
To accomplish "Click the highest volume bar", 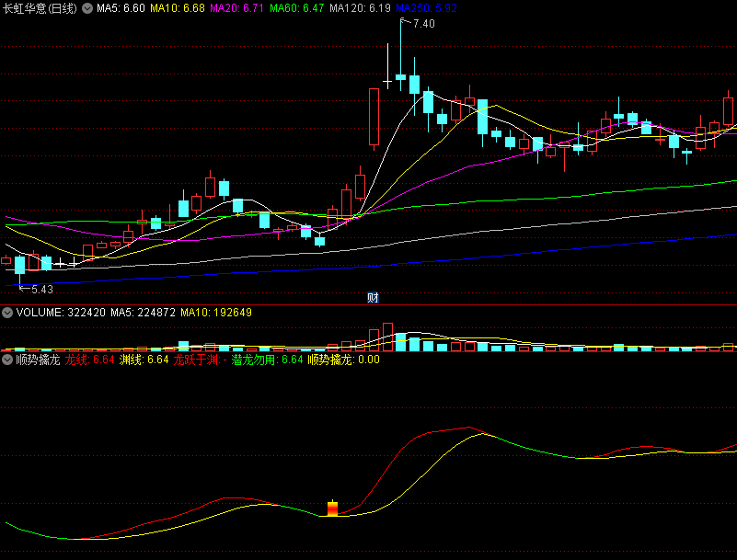I will [387, 337].
